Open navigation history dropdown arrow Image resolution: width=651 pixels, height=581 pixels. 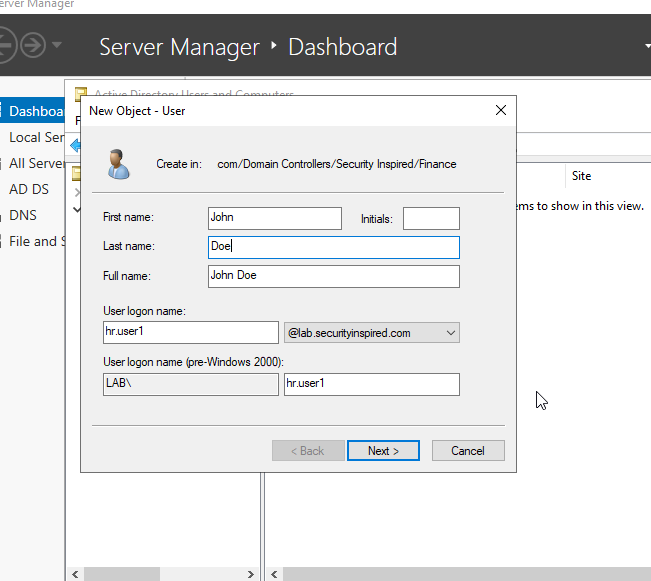57,44
